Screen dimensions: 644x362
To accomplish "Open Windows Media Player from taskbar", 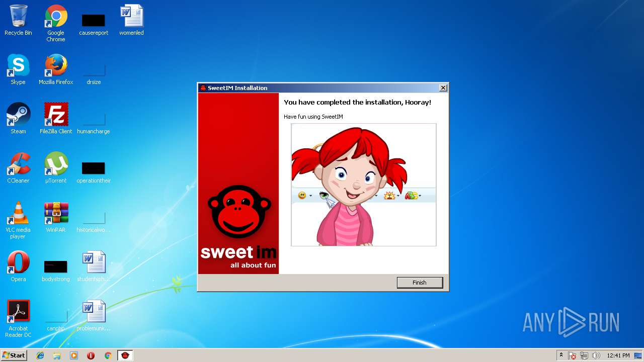I will [74, 355].
